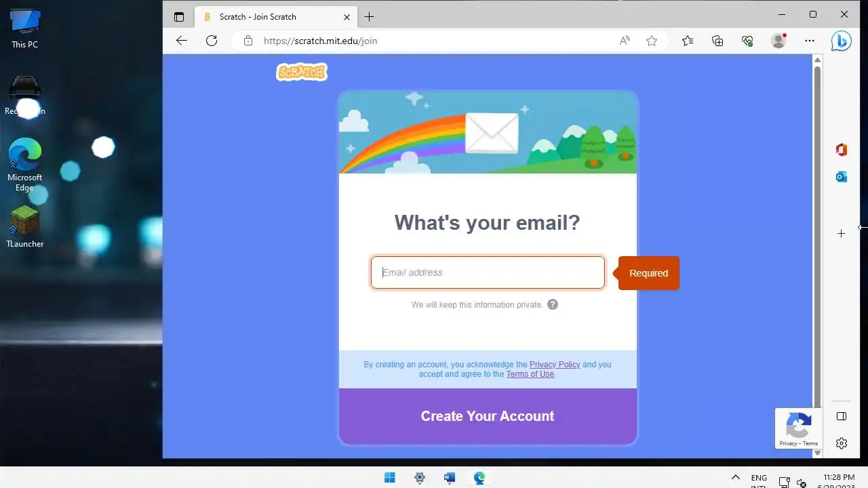Image resolution: width=868 pixels, height=488 pixels.
Task: Click the reCAPTCHA badge
Action: [x=799, y=428]
